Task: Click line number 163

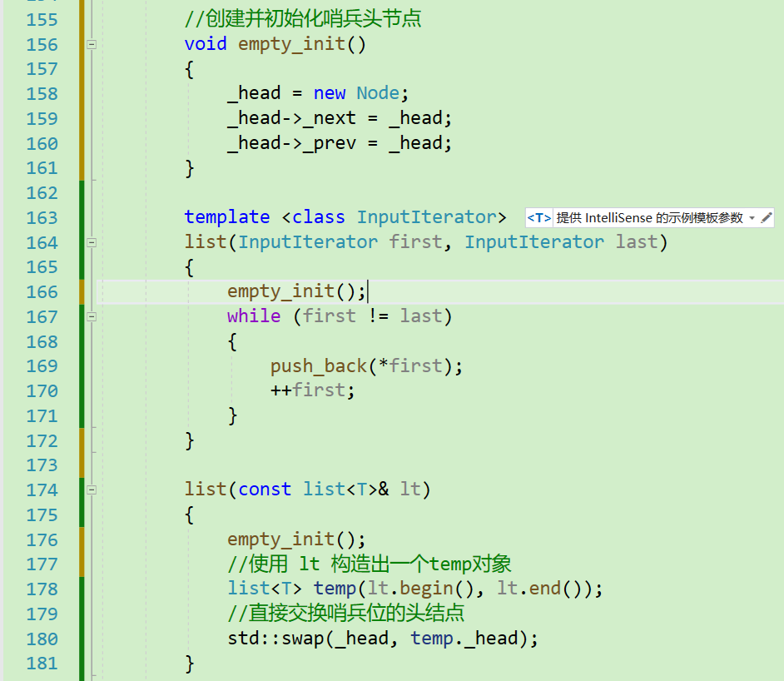Action: [x=42, y=218]
